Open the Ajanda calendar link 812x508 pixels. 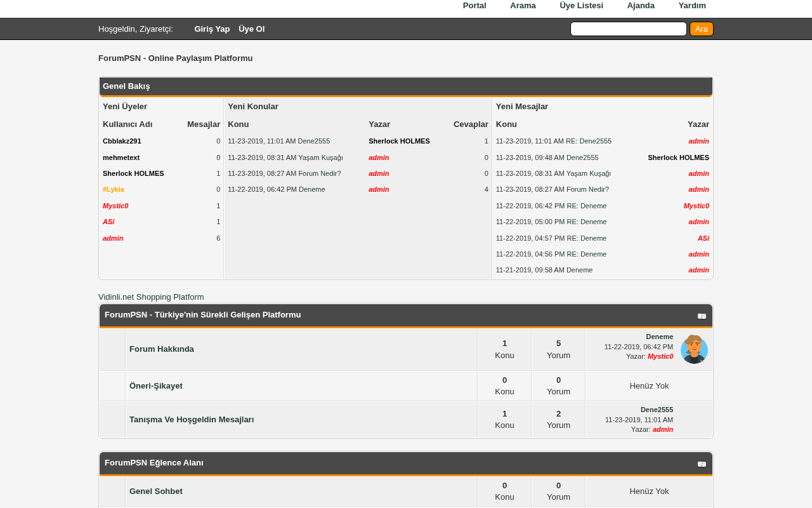click(641, 6)
